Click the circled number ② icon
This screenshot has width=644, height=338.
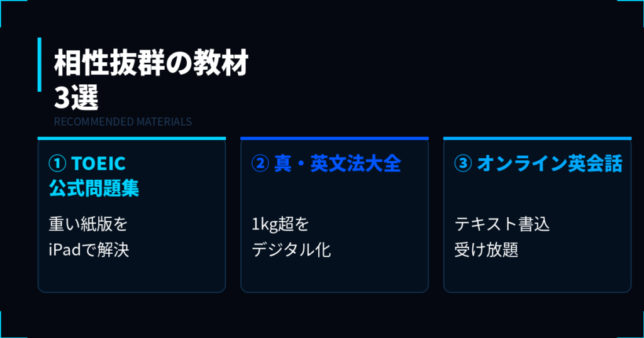pyautogui.click(x=260, y=164)
